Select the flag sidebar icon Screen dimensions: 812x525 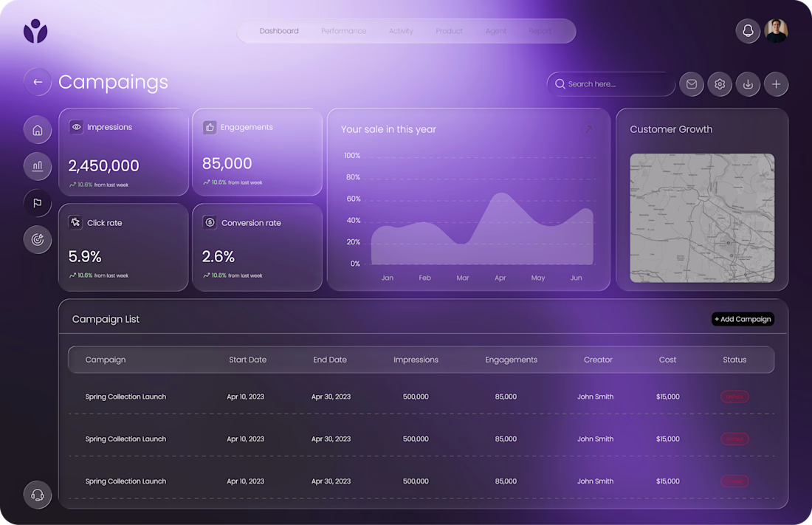click(x=38, y=203)
